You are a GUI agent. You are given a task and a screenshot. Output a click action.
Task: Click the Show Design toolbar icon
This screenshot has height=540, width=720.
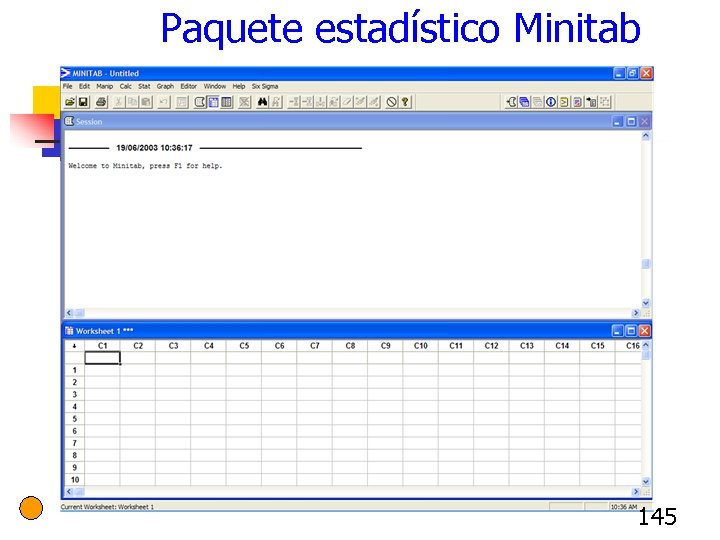point(605,102)
